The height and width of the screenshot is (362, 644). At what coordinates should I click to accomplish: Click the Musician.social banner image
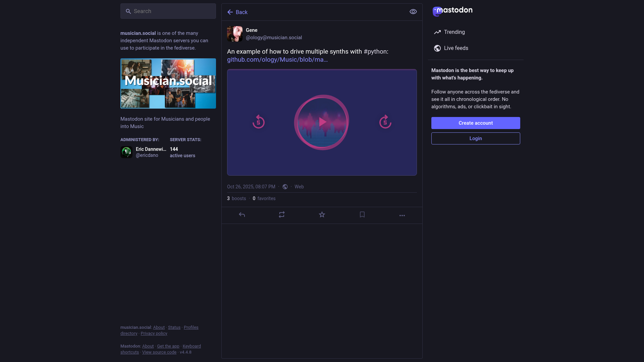coord(168,83)
